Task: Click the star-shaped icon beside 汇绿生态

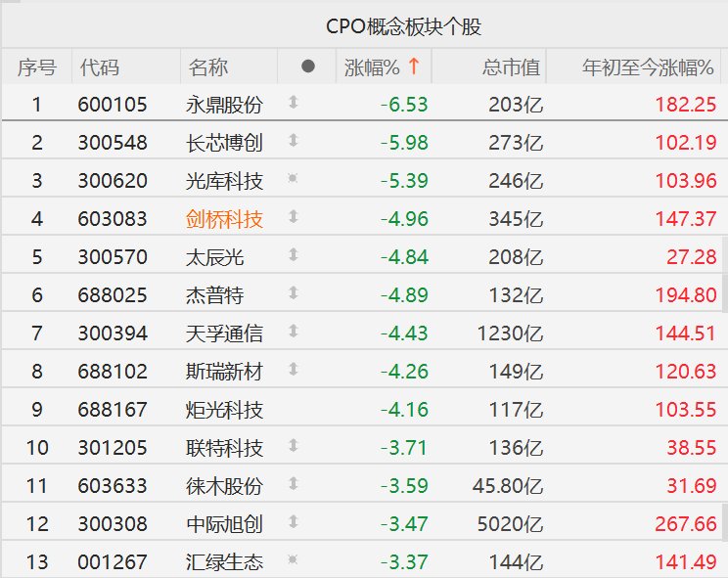Action: pyautogui.click(x=293, y=561)
